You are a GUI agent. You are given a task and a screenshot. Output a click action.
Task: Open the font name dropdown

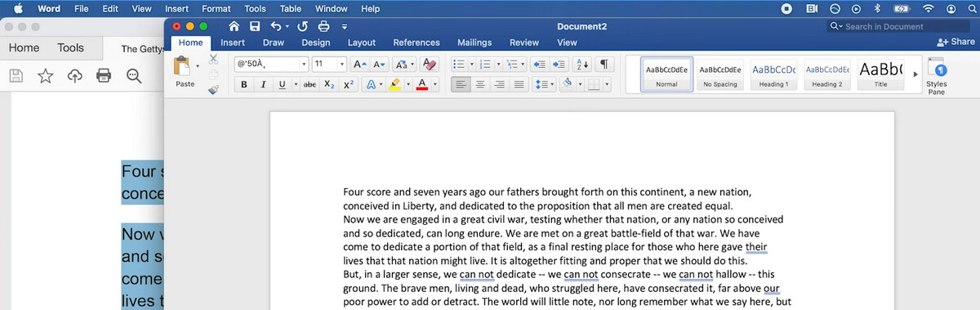pos(305,64)
